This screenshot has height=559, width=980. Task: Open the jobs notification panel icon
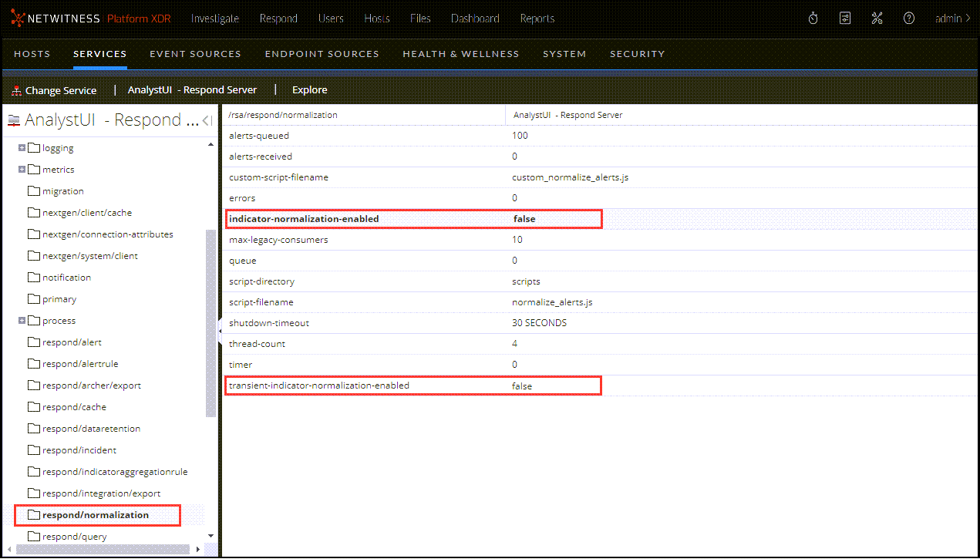(x=844, y=17)
